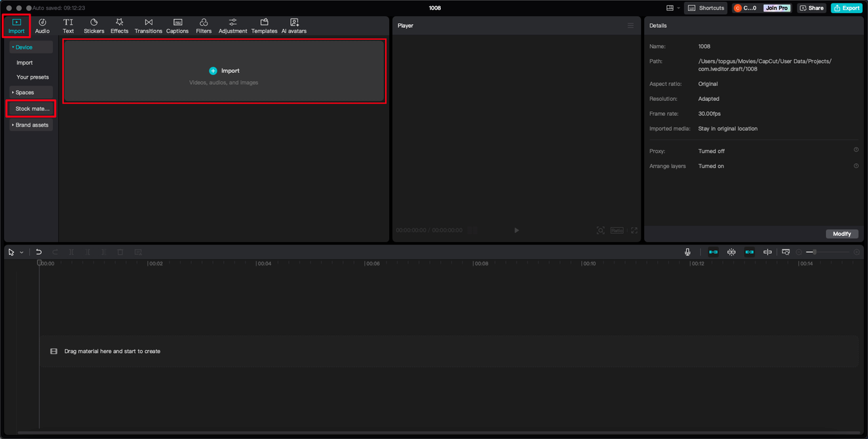Click the preview axis icon in timeline toolbar
This screenshot has height=439, width=868.
click(768, 252)
